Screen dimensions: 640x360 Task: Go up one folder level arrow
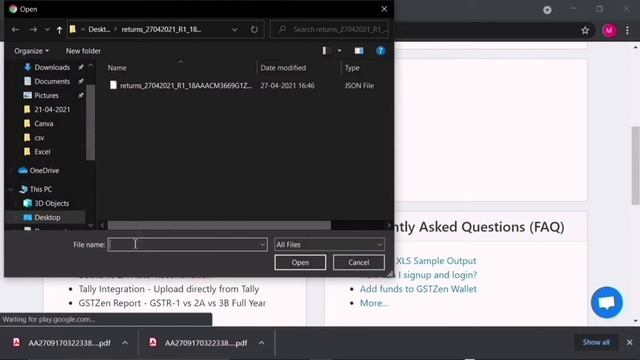coord(59,29)
